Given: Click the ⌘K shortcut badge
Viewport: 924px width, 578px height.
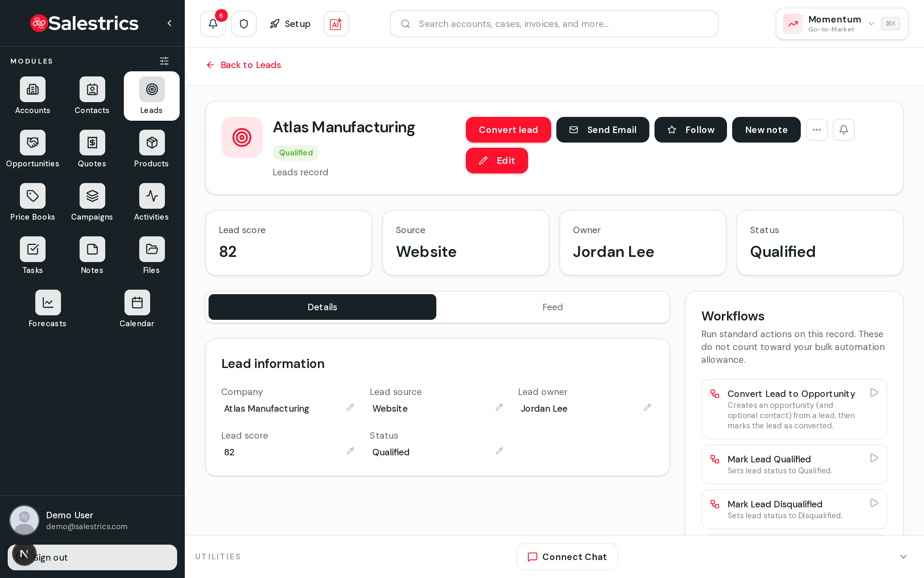Looking at the screenshot, I should (x=890, y=24).
